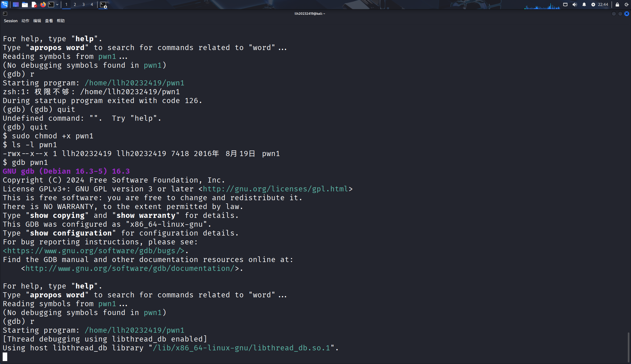Click the gnu.org gpl.html license link
The height and width of the screenshot is (364, 631).
click(275, 189)
